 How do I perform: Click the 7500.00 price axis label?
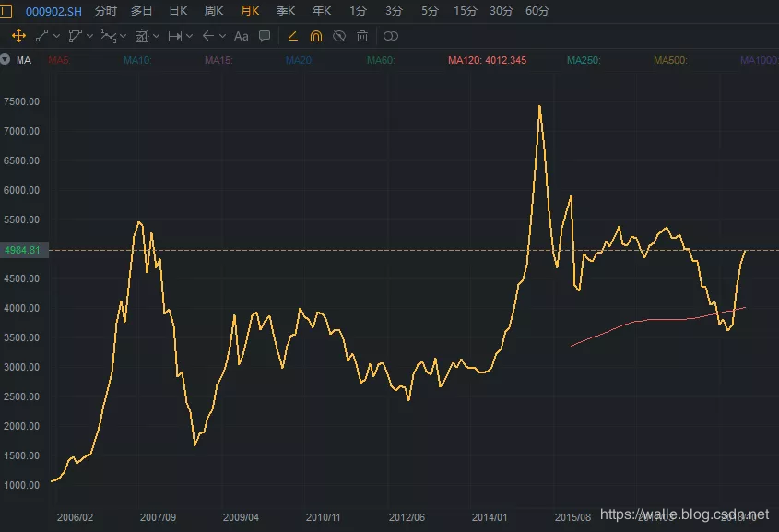21,101
